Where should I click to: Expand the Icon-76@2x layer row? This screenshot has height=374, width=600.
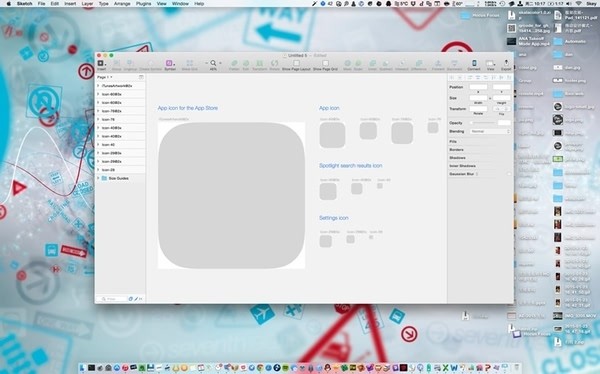pos(98,111)
